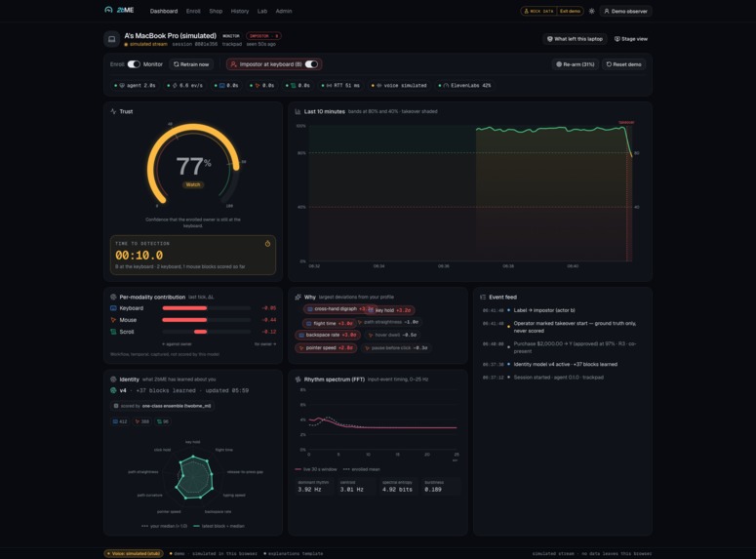756x559 pixels.
Task: Click the Exit demo button
Action: click(570, 11)
